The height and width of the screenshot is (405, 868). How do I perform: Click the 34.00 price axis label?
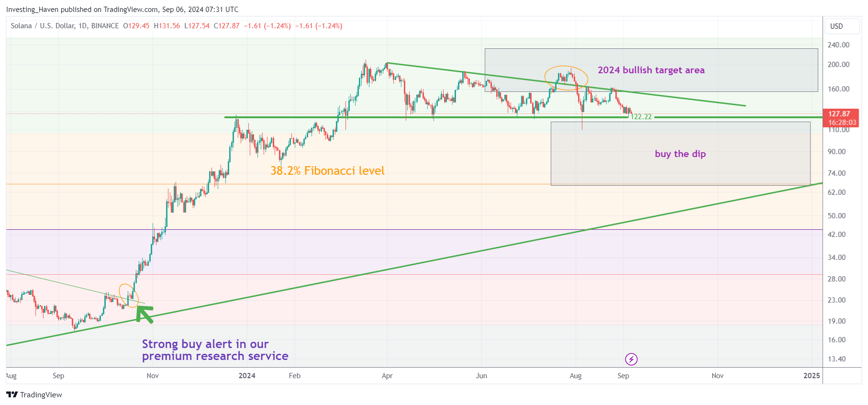click(x=837, y=258)
